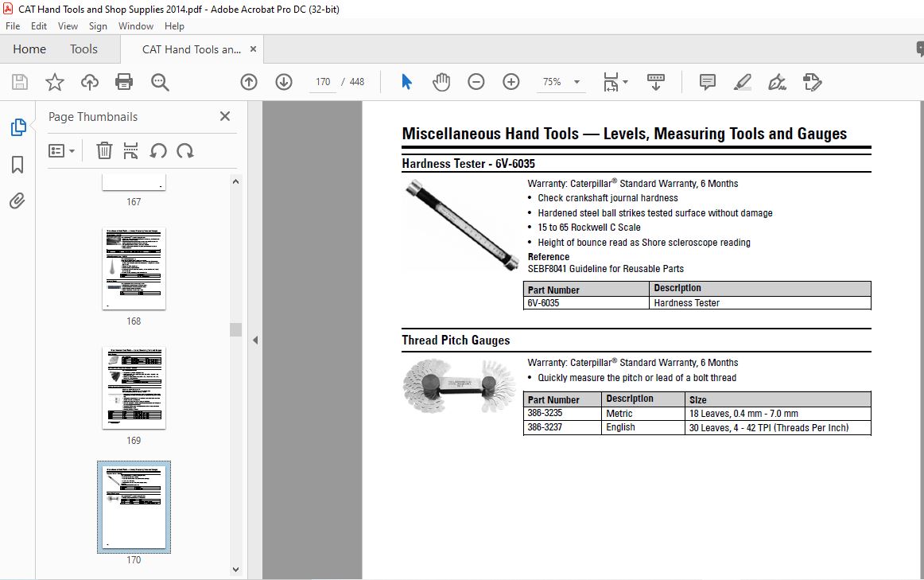Open the Edit menu
Image resolution: width=924 pixels, height=580 pixels.
(x=39, y=26)
